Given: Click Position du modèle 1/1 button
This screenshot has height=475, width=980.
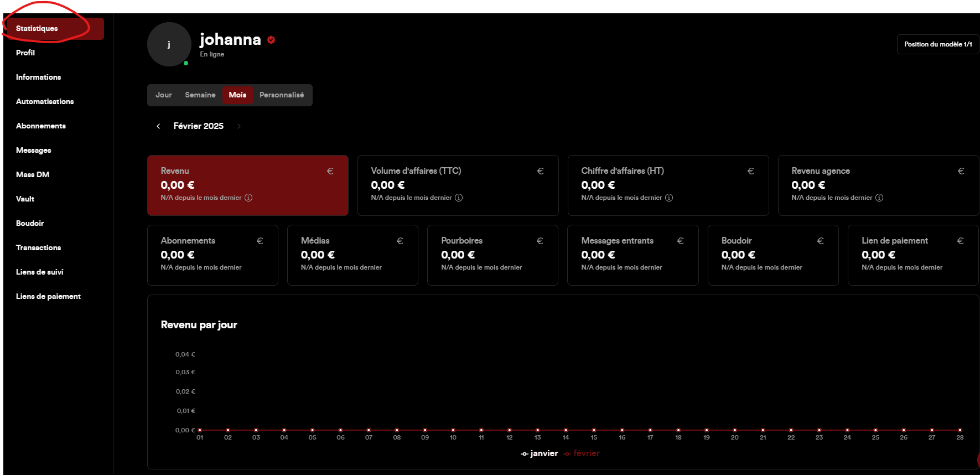Looking at the screenshot, I should point(938,44).
